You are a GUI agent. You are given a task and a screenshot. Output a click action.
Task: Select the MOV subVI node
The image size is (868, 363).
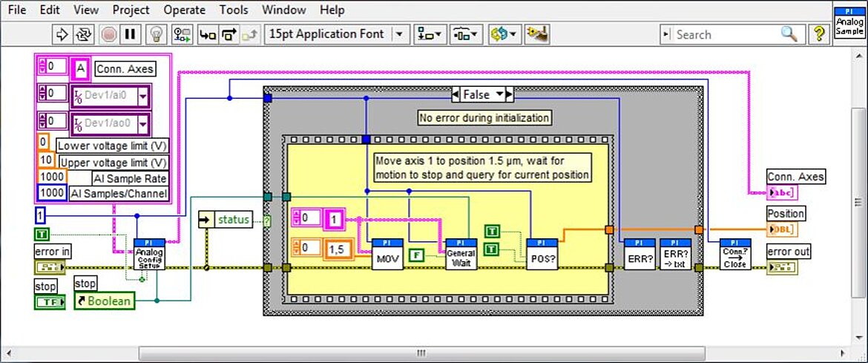point(387,255)
